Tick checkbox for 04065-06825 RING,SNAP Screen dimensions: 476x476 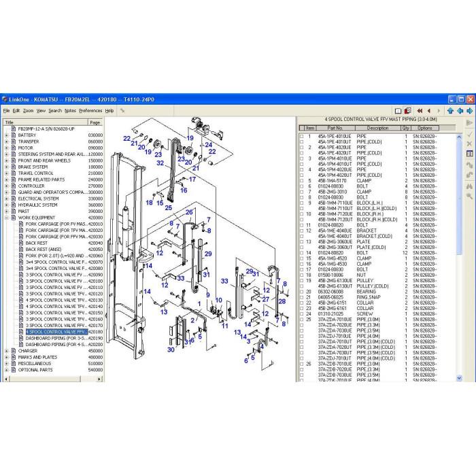301,298
